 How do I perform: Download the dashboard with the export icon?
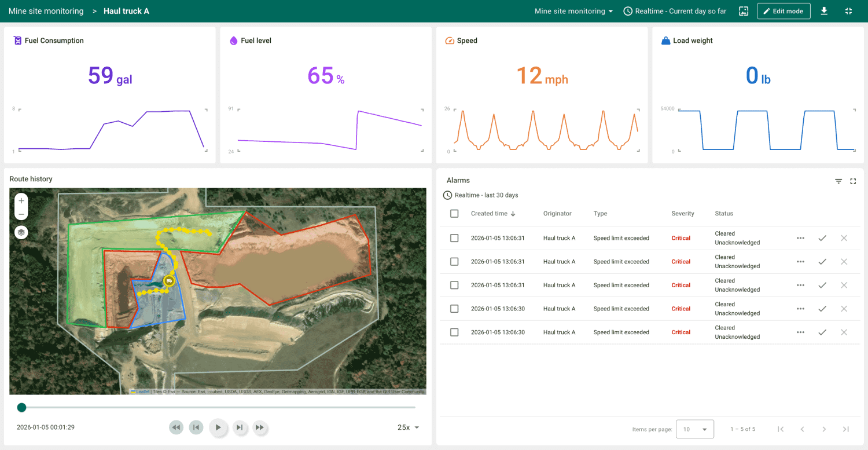pos(824,11)
